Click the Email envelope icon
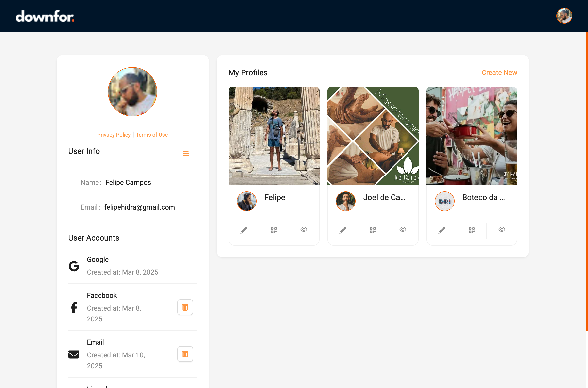 tap(74, 354)
